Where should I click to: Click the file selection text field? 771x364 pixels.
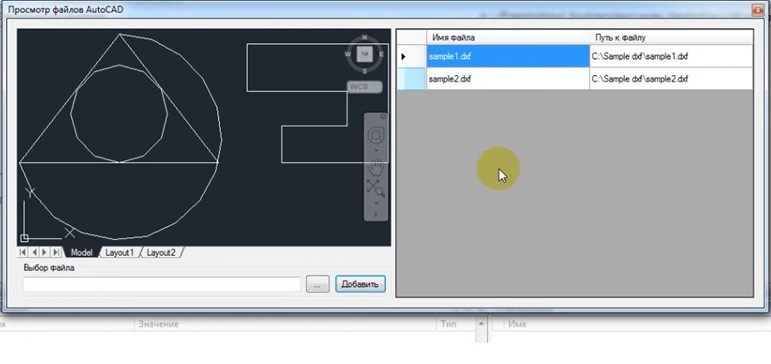162,284
